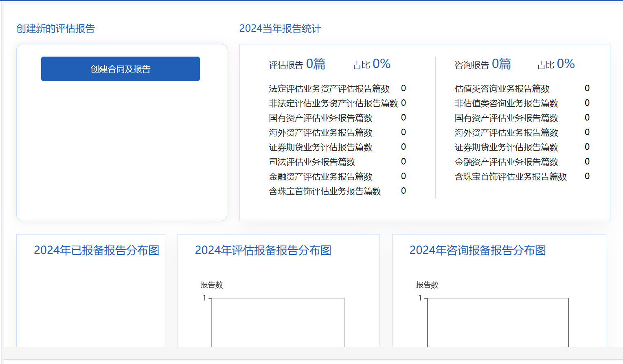Click the 2024当年报告统计 heading
The width and height of the screenshot is (623, 364).
(280, 29)
